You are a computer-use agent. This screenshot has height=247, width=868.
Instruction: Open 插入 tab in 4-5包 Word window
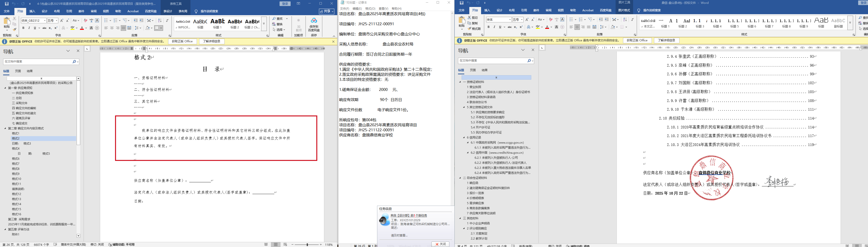(32, 11)
